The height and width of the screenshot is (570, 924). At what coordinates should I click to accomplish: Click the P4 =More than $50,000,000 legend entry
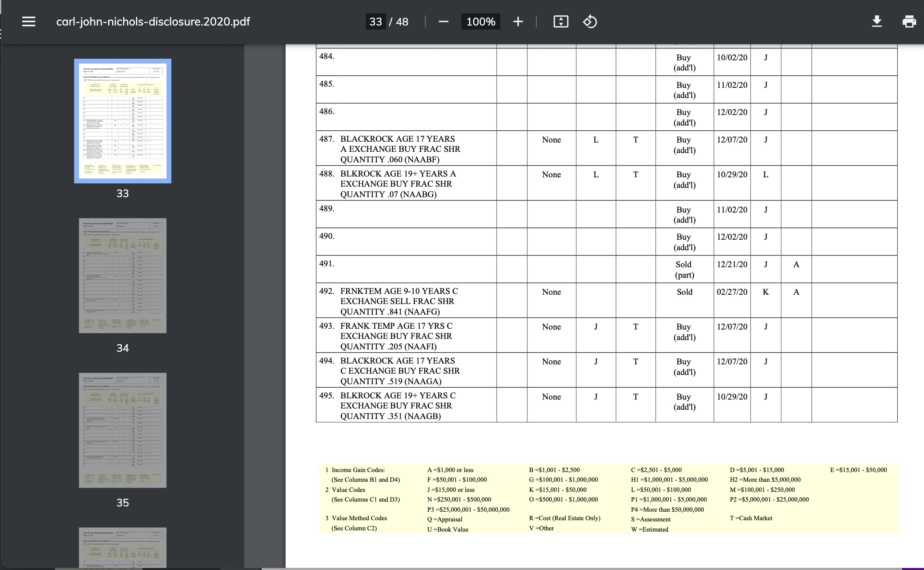click(667, 510)
